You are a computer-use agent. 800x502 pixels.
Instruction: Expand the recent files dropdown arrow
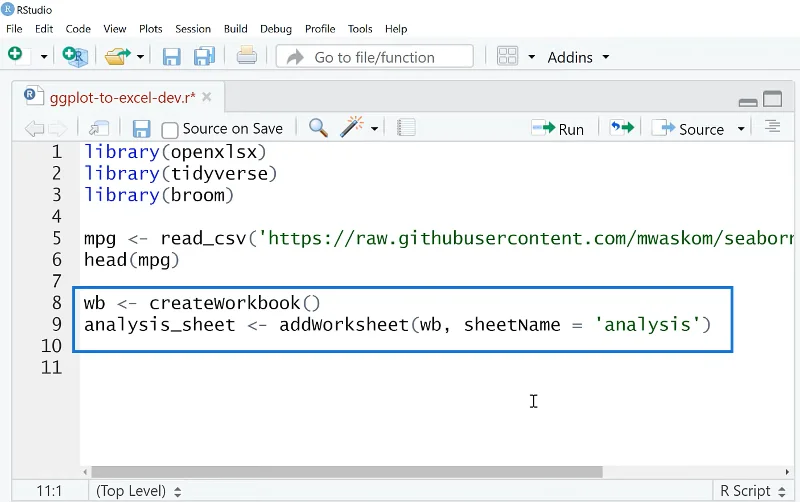pyautogui.click(x=140, y=57)
